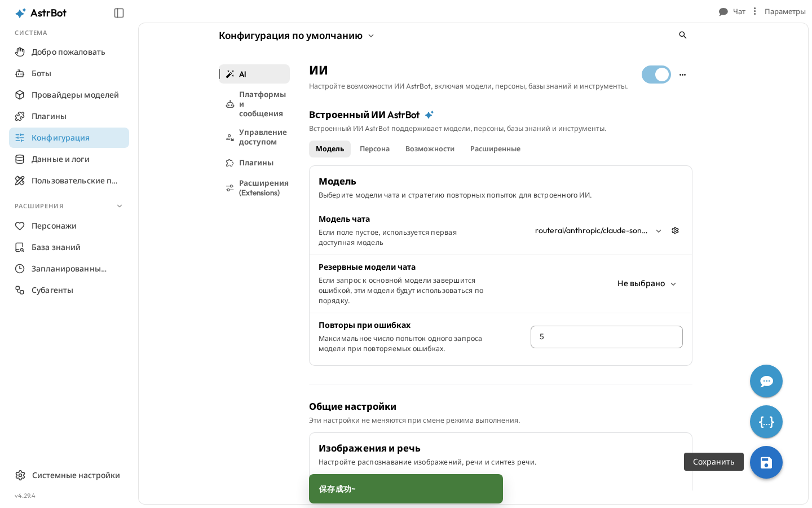Open the Резервные модели чата dropdown
This screenshot has width=812, height=508.
click(647, 284)
